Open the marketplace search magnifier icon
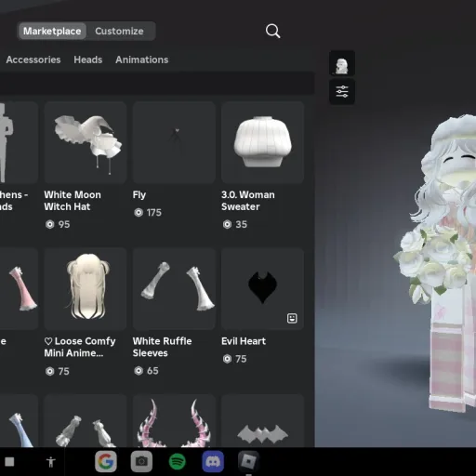 [x=272, y=31]
